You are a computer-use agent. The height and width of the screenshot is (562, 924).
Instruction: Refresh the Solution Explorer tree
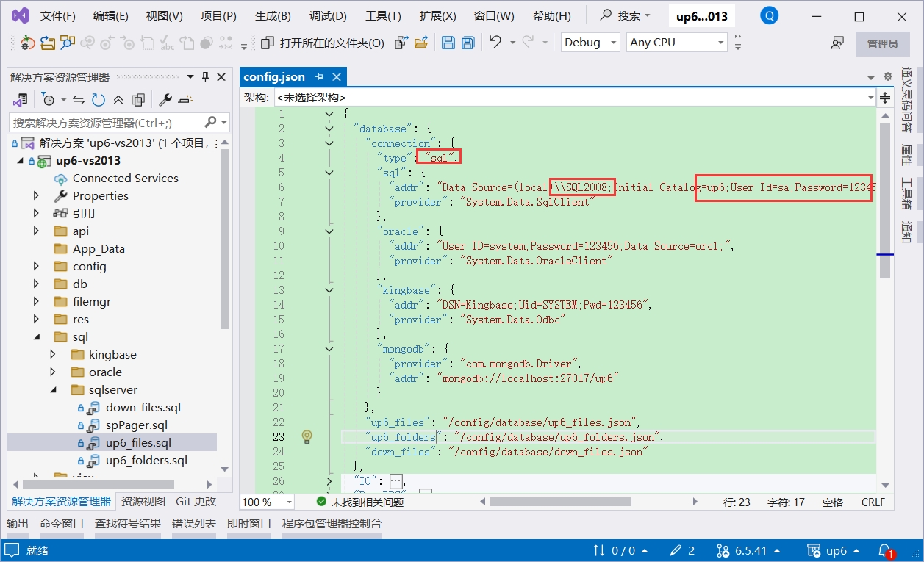click(x=99, y=100)
